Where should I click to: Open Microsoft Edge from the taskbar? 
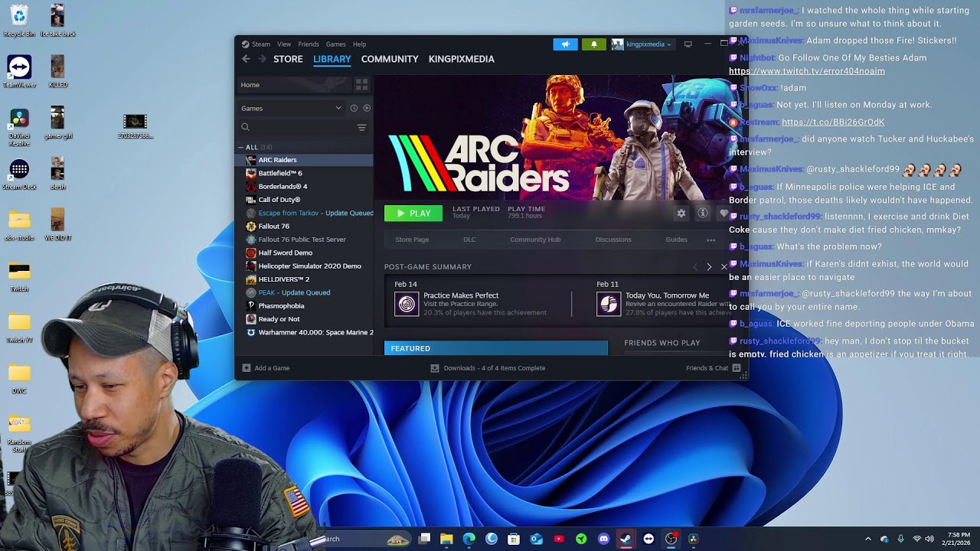click(469, 539)
